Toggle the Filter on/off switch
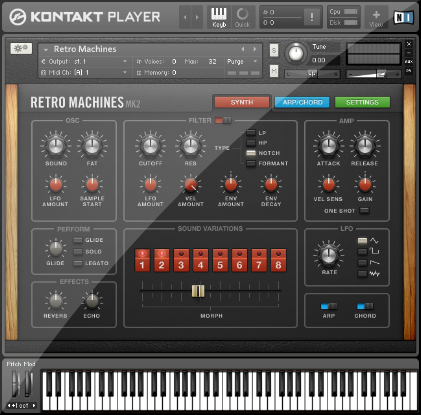Viewport: 421px width, 415px height. pos(223,120)
